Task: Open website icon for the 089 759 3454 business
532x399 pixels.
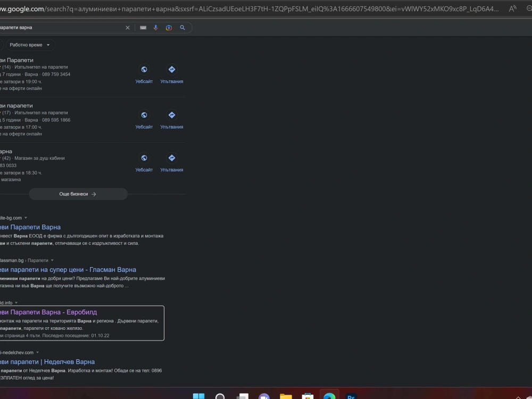Action: [x=144, y=70]
